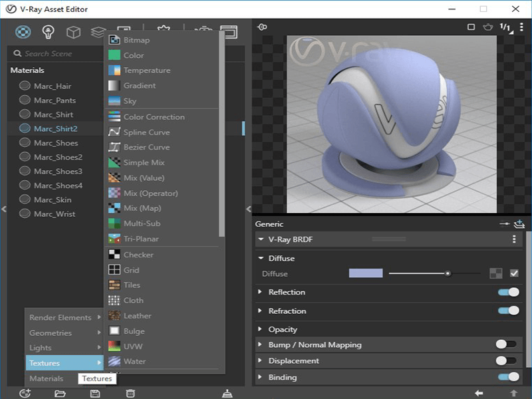Disable the Reflection toggle
This screenshot has height=399, width=532.
click(508, 292)
